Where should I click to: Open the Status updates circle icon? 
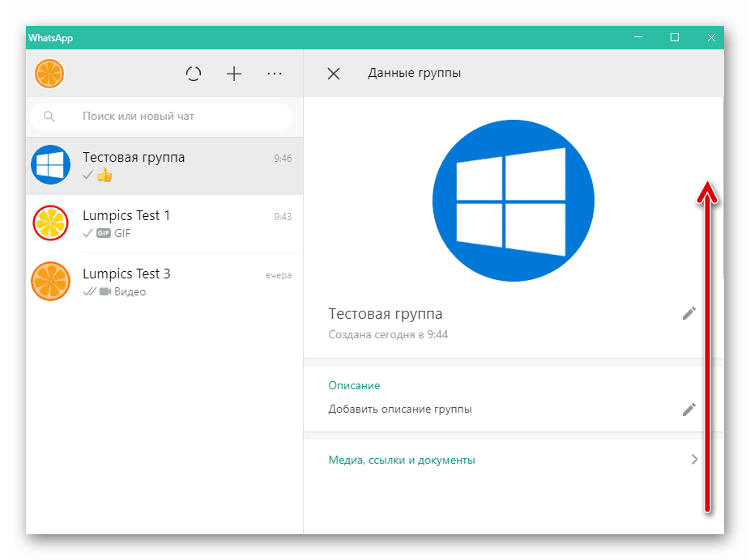tap(194, 74)
